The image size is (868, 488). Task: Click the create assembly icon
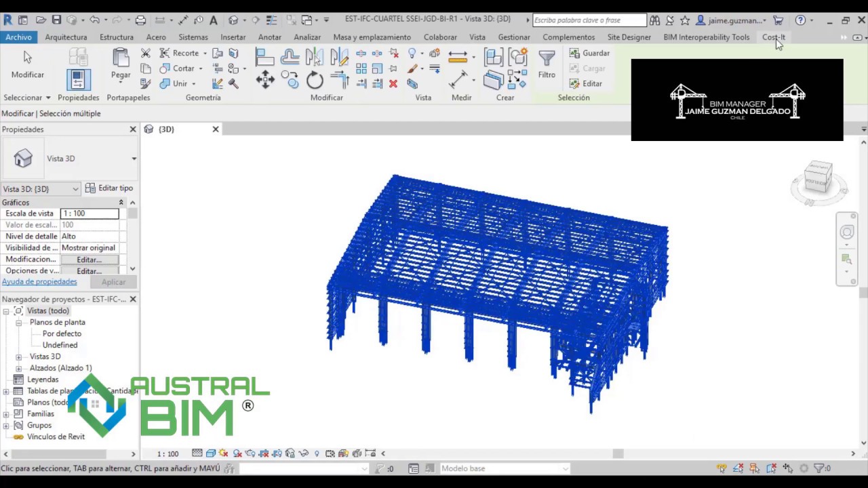494,57
